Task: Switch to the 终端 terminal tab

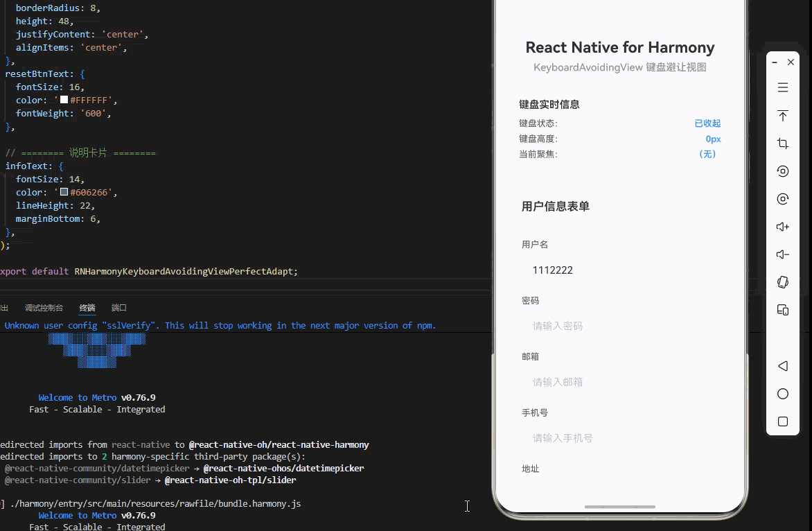Action: (87, 308)
